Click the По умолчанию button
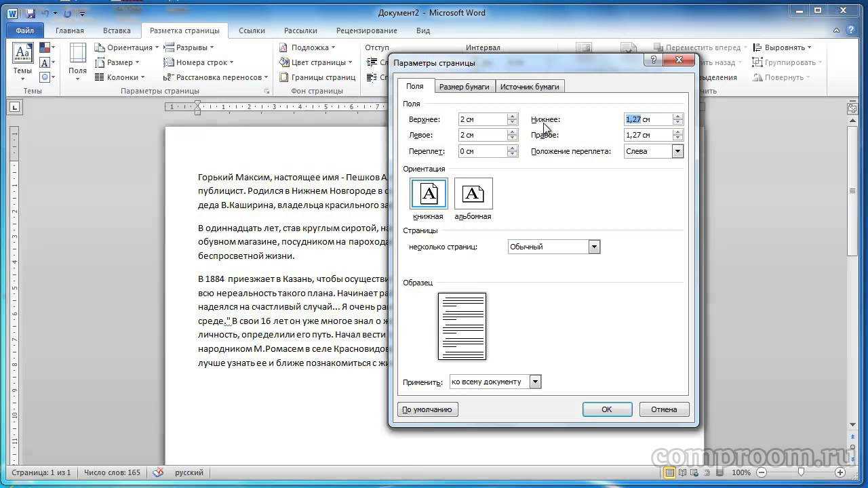Image resolution: width=868 pixels, height=488 pixels. point(427,409)
